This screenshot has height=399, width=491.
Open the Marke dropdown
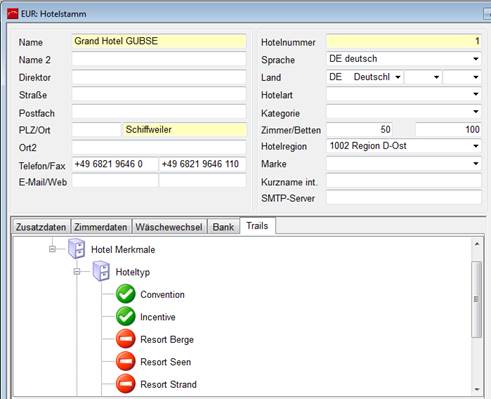pos(476,164)
